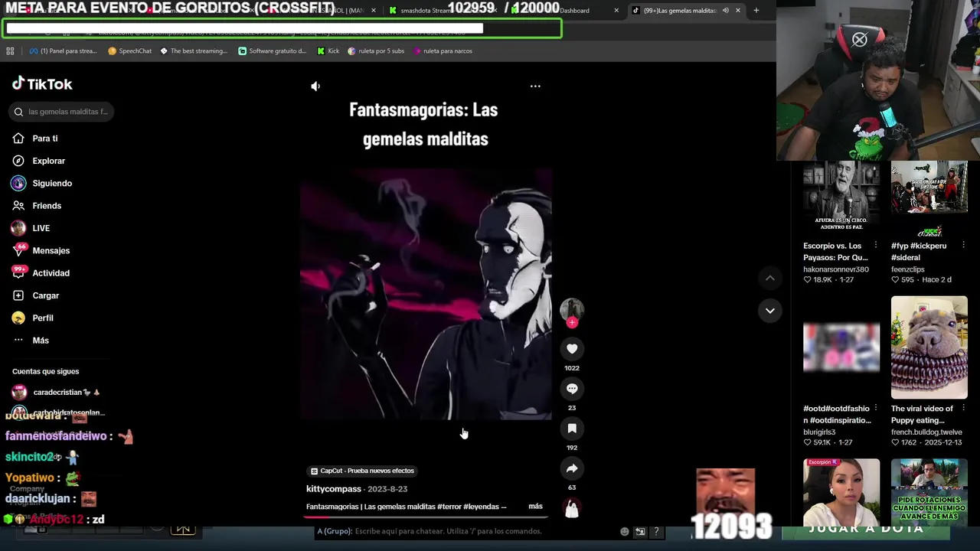Open the 'The best streaming...' bookmark
The image size is (980, 551).
coord(194,51)
